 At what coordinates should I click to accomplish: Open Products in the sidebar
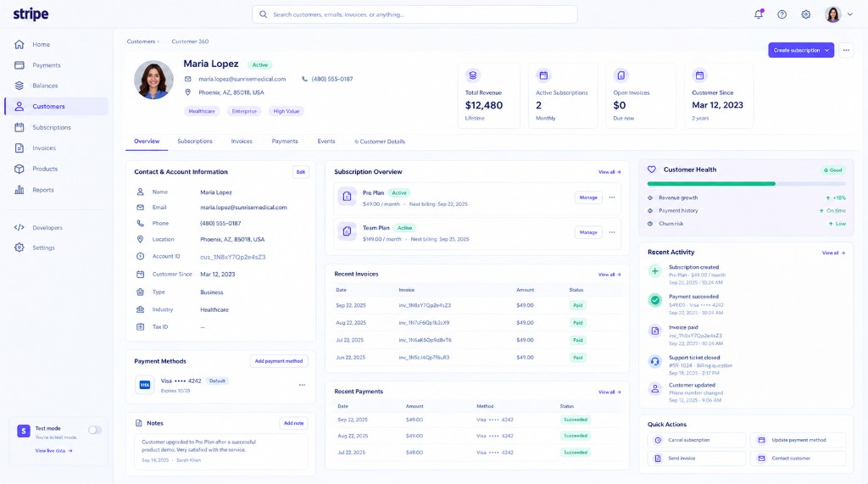57,169
